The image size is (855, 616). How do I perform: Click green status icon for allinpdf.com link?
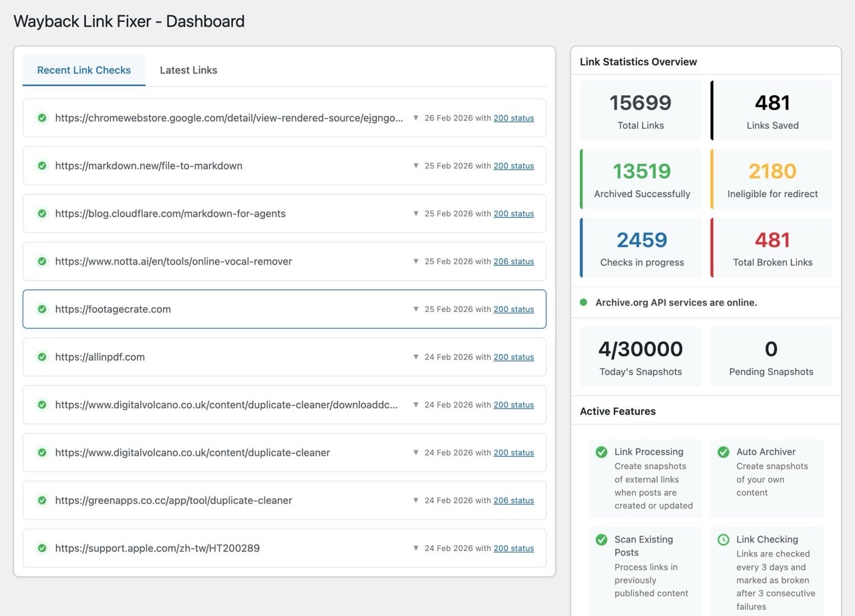pyautogui.click(x=42, y=357)
